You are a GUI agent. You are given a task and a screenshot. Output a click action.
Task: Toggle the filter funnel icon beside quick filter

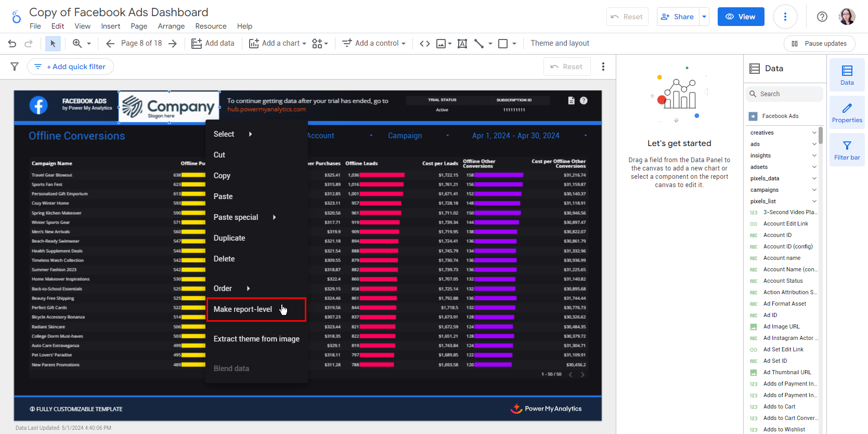tap(15, 67)
